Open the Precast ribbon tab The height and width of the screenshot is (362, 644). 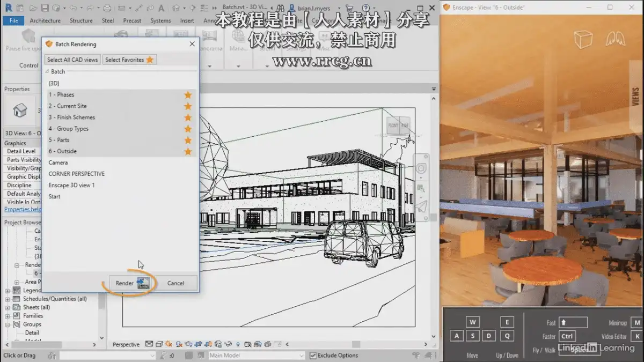132,21
